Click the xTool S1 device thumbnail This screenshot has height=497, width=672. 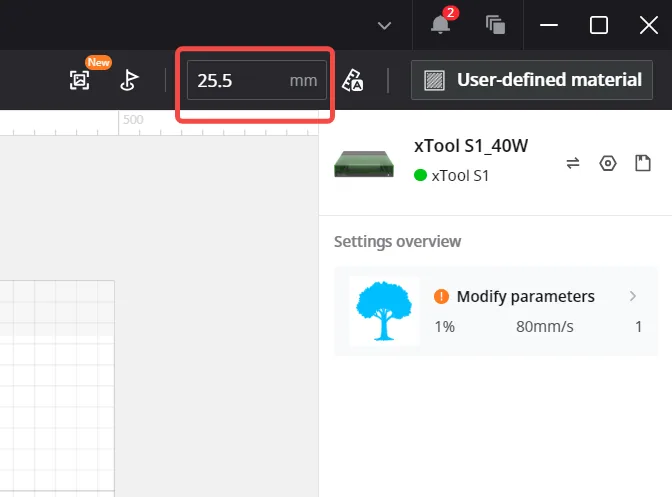[364, 164]
